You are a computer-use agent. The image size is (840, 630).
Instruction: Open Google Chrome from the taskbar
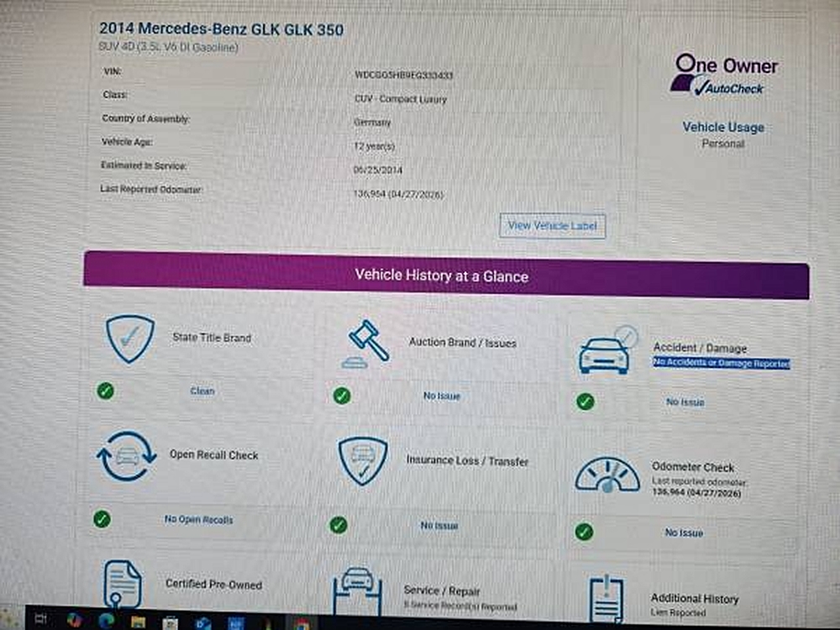click(x=302, y=623)
